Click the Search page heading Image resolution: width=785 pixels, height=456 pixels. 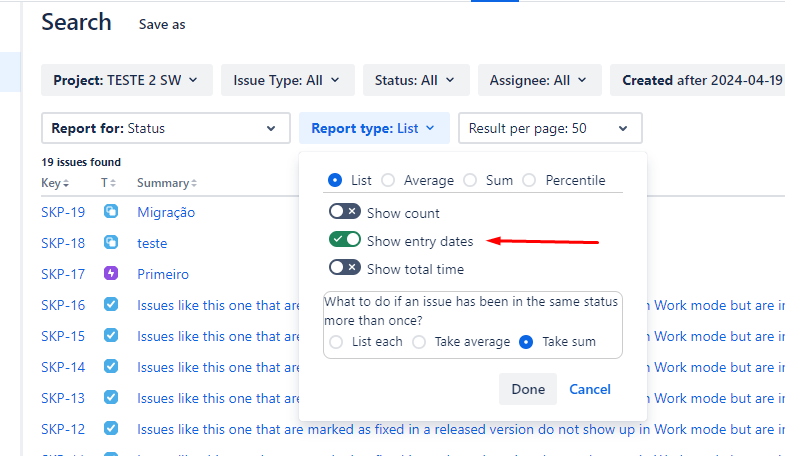[x=76, y=22]
